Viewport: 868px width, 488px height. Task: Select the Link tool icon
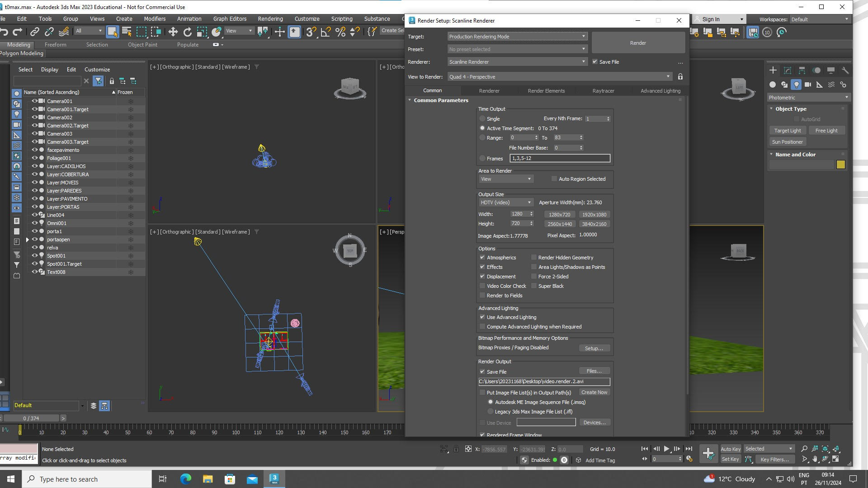(35, 32)
